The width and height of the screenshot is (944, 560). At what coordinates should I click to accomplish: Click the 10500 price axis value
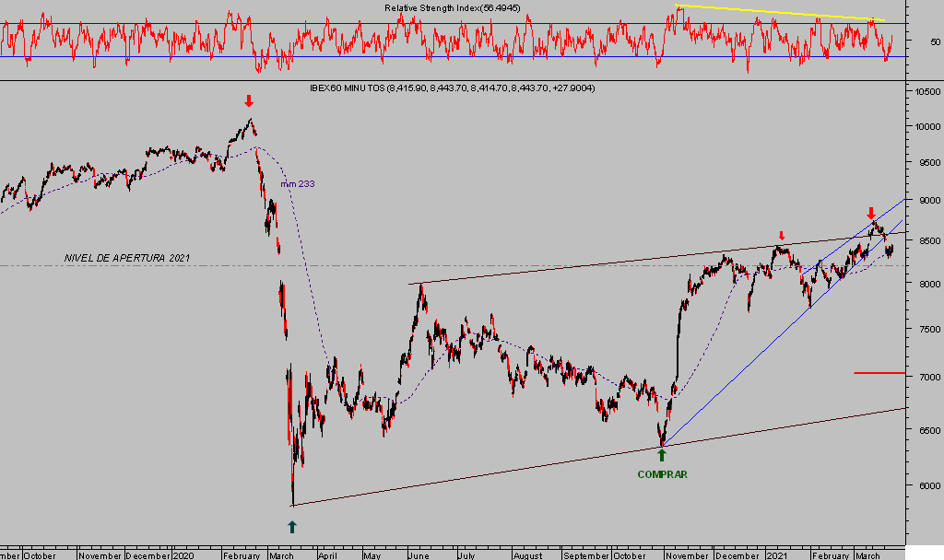point(927,92)
